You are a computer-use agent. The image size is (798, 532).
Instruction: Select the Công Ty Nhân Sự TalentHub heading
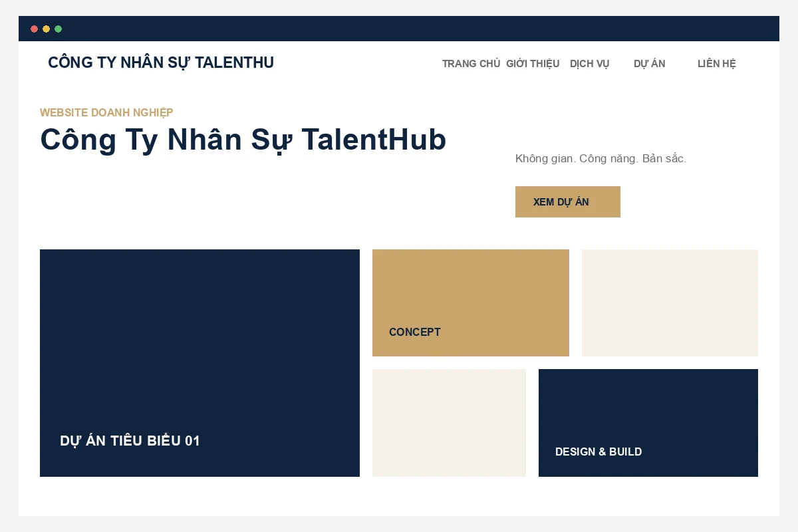pos(243,140)
